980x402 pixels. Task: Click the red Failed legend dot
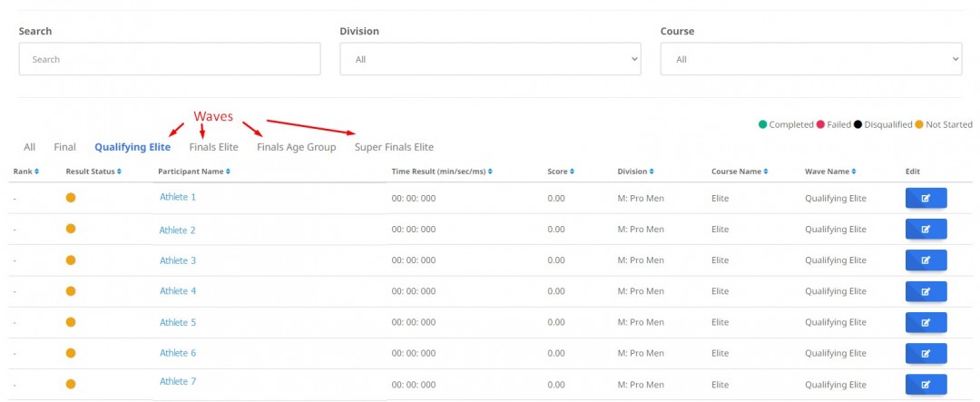point(820,124)
